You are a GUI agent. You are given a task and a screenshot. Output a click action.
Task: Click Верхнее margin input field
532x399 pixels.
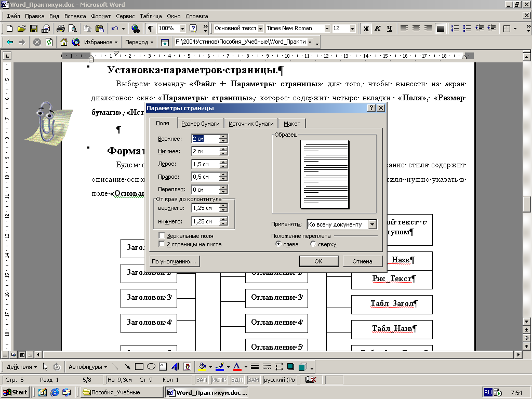pyautogui.click(x=206, y=138)
